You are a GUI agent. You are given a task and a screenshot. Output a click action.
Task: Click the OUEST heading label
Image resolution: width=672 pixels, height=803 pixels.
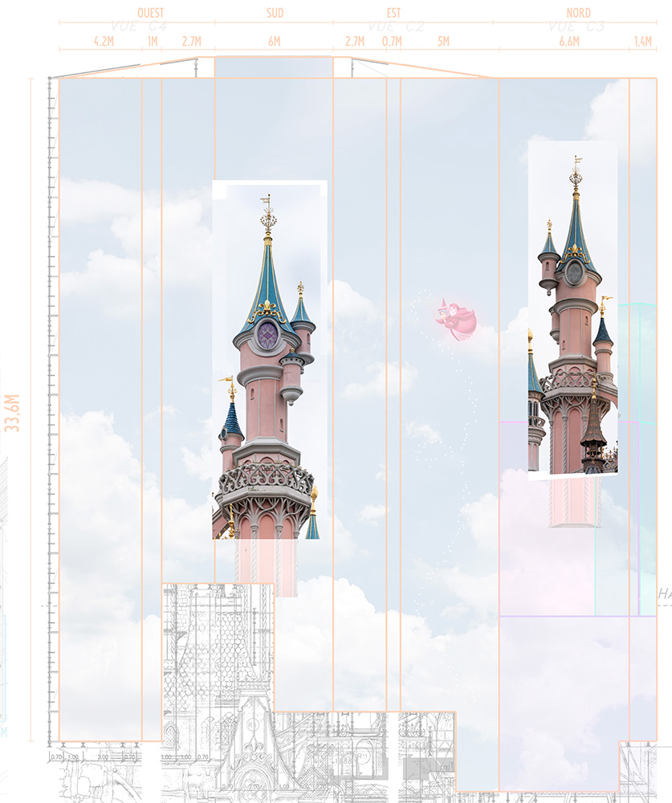point(150,13)
